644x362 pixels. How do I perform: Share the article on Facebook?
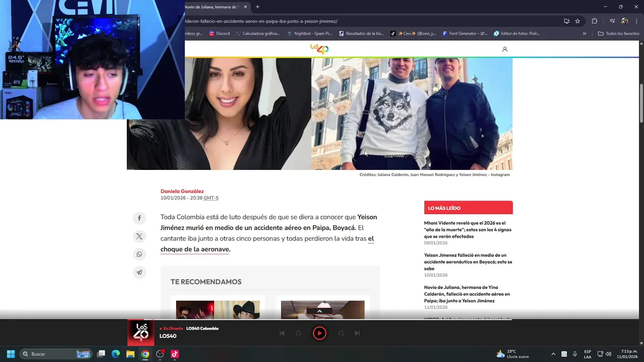pos(139,218)
